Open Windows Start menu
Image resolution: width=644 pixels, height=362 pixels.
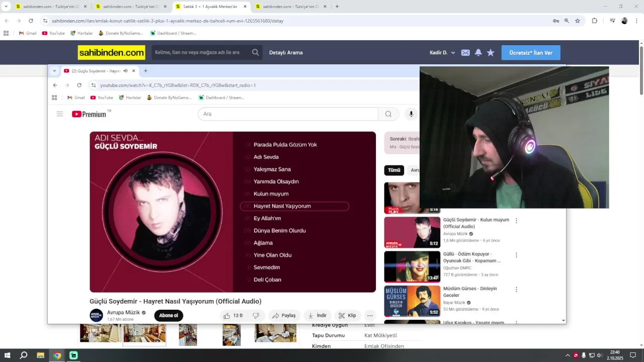tap(8, 355)
